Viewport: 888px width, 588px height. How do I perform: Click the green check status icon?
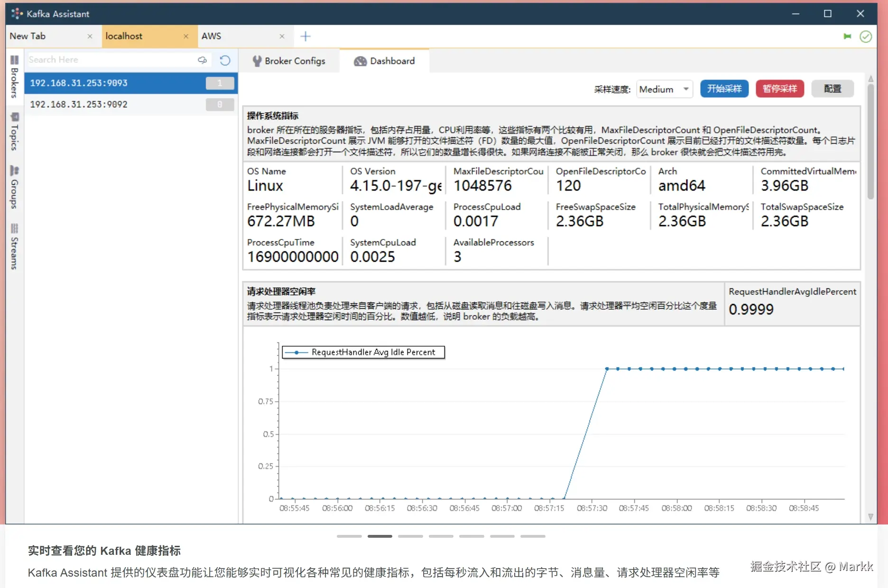tap(866, 37)
